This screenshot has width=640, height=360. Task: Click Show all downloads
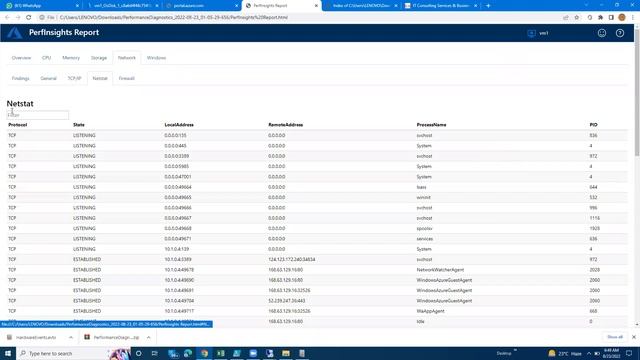pyautogui.click(x=615, y=337)
